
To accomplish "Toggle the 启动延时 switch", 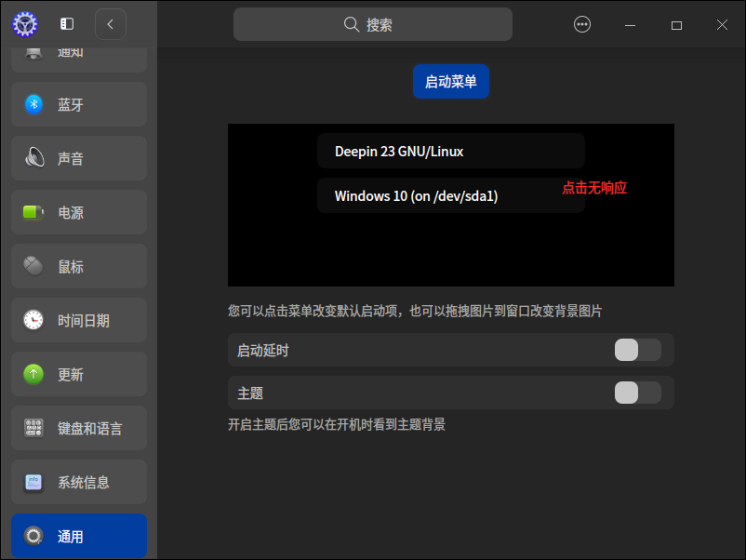I will (x=637, y=350).
